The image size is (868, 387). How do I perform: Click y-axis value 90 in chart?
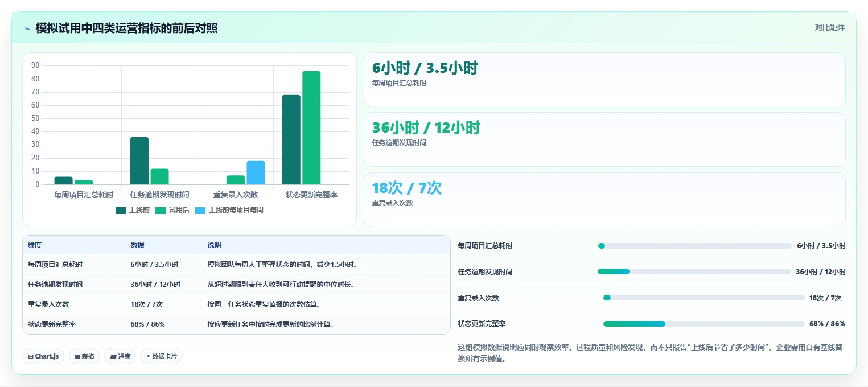pyautogui.click(x=35, y=65)
